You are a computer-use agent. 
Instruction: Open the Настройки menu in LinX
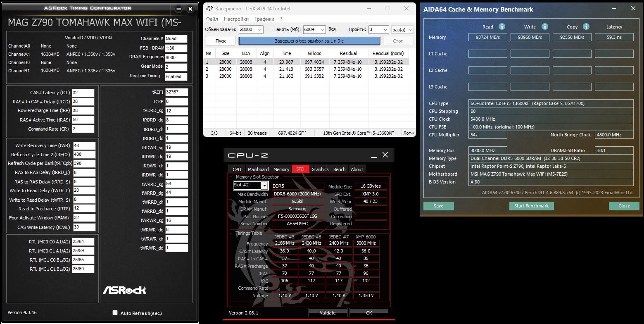(236, 19)
